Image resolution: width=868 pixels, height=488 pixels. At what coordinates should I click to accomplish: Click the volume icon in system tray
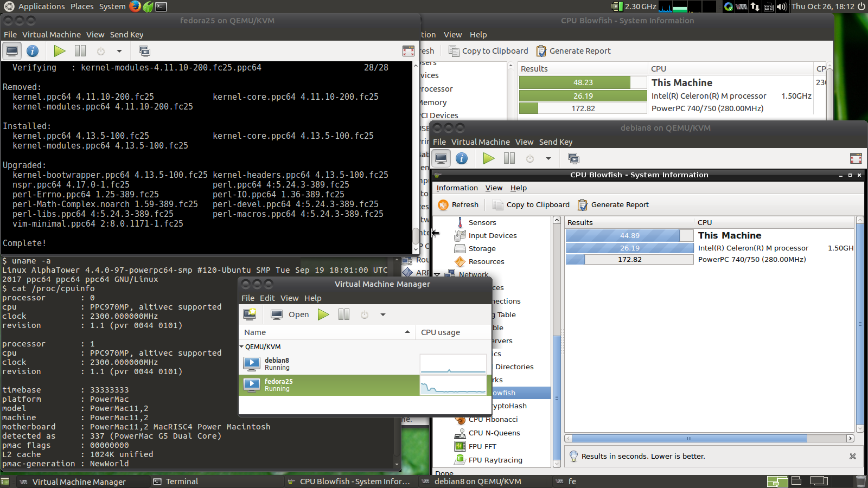[x=781, y=7]
